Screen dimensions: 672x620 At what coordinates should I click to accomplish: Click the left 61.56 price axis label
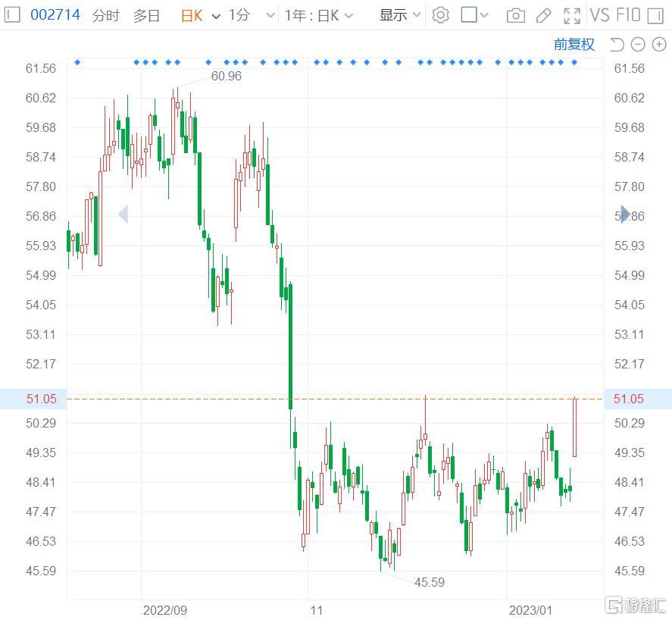coord(41,68)
